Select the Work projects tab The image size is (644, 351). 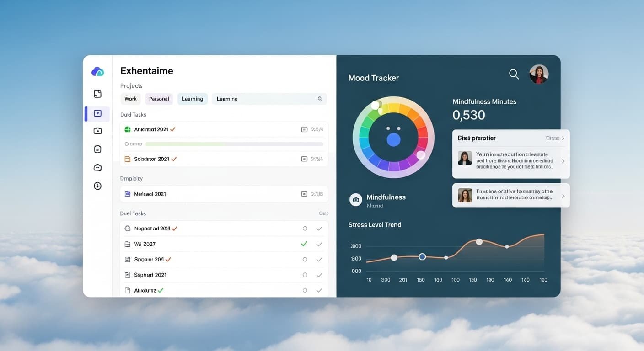coord(130,99)
